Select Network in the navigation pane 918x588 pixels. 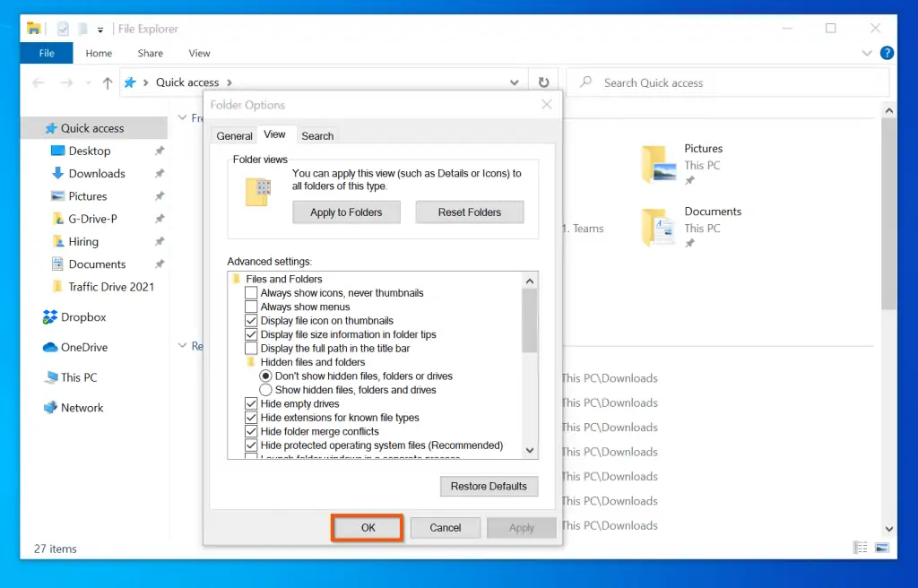coord(80,407)
